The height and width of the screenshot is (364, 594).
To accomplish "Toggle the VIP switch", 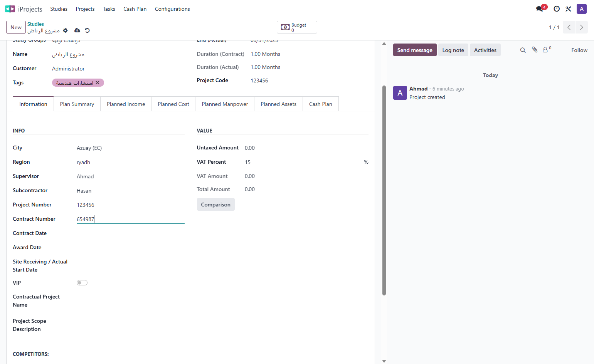I will pos(82,283).
